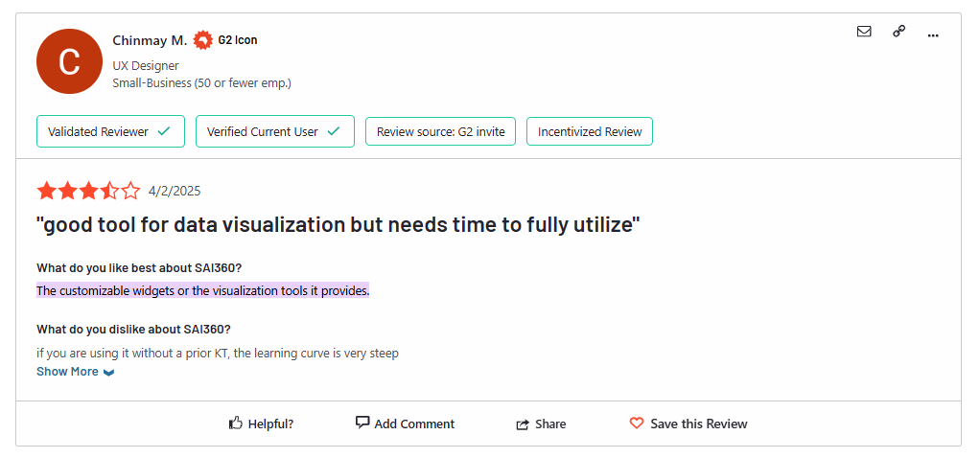Click the heart Save this Review icon

637,423
